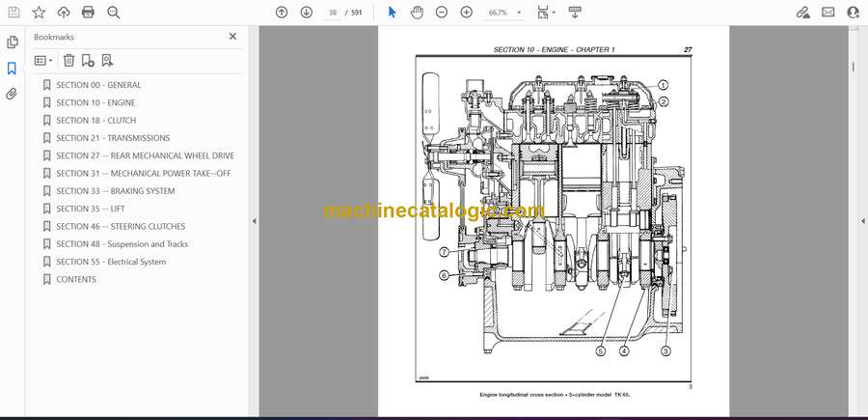This screenshot has height=420, width=868.
Task: Open bookmark SECTION 00 - GENERAL
Action: click(98, 85)
